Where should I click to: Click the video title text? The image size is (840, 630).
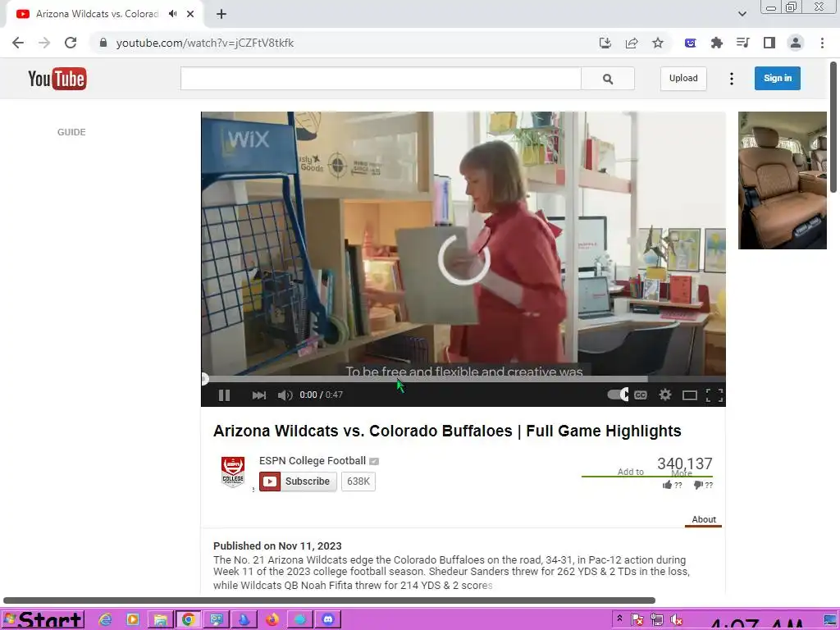click(447, 431)
